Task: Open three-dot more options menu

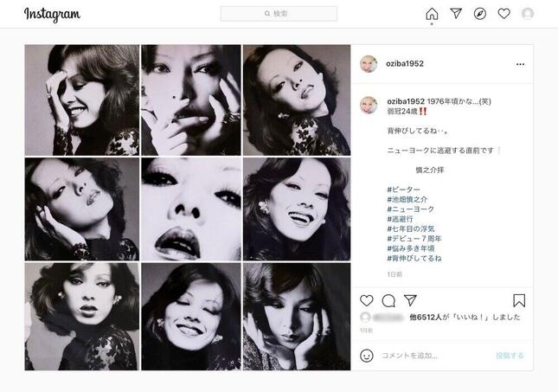Action: point(520,64)
